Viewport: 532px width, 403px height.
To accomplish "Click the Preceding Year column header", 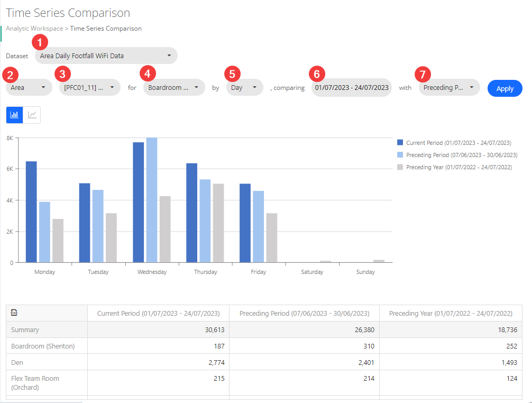I will (450, 314).
